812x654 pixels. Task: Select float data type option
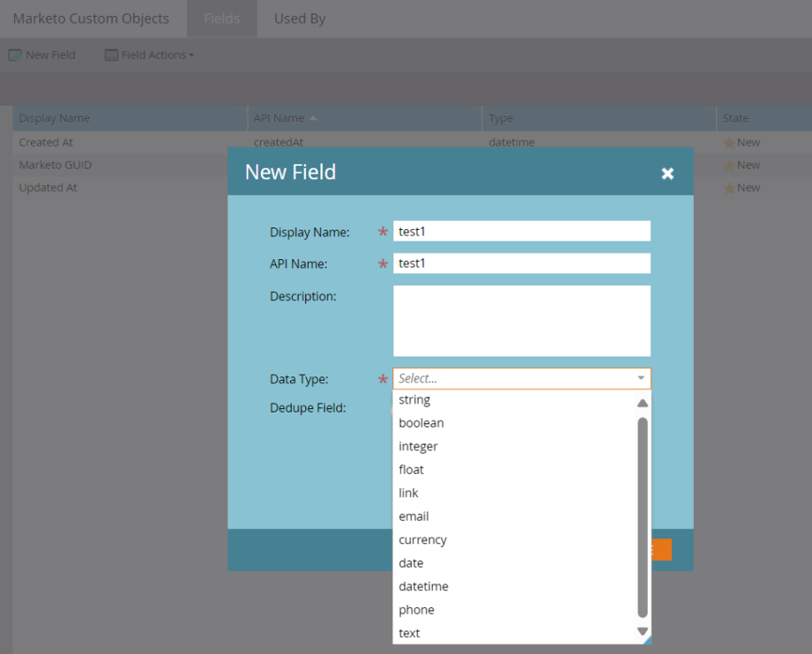coord(411,470)
